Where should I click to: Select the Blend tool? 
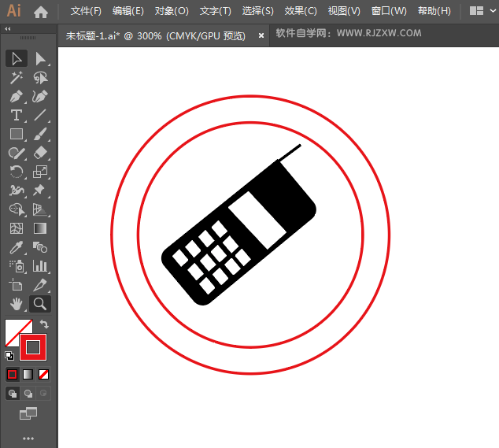[40, 247]
